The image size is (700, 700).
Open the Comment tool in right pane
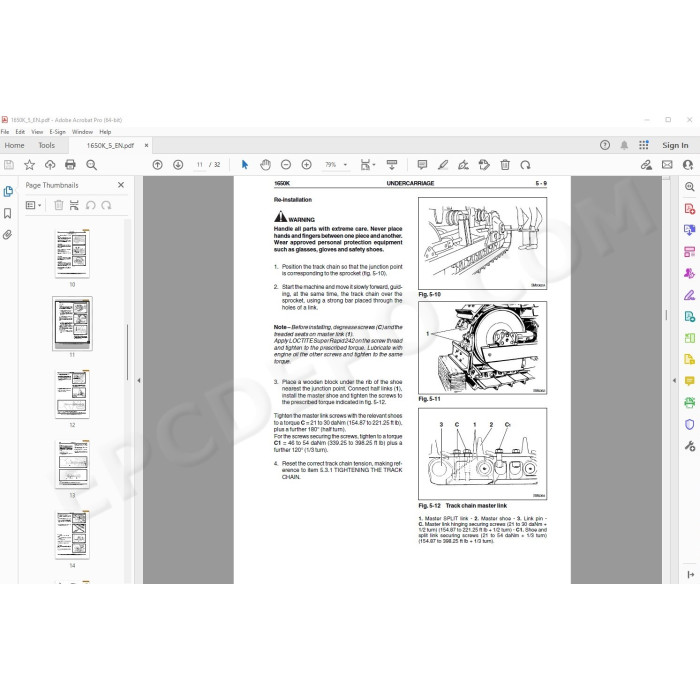(x=690, y=381)
